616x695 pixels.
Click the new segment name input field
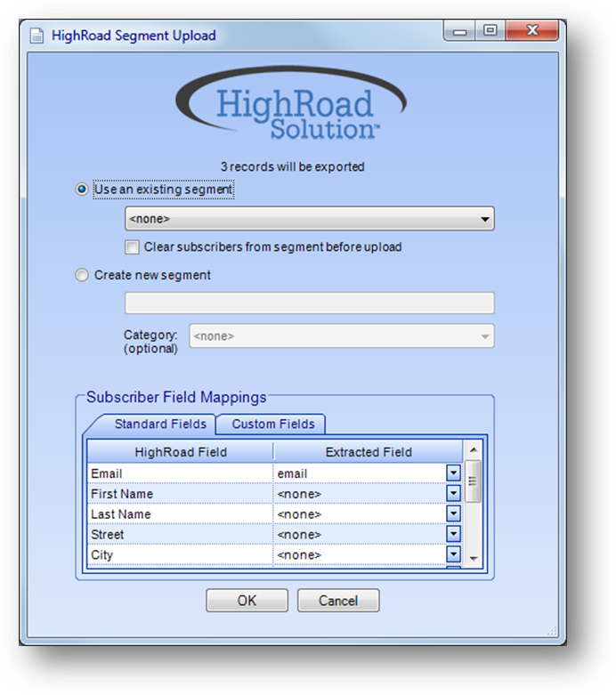310,303
